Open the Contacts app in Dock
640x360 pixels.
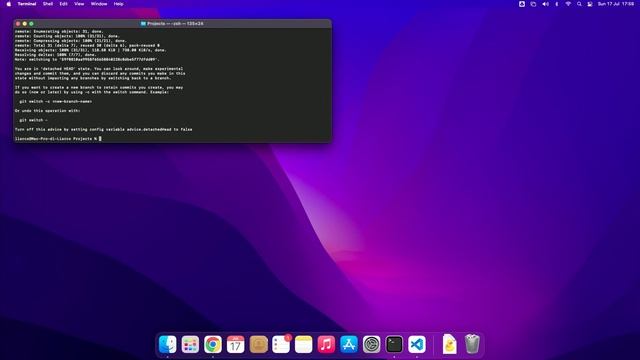coord(258,344)
